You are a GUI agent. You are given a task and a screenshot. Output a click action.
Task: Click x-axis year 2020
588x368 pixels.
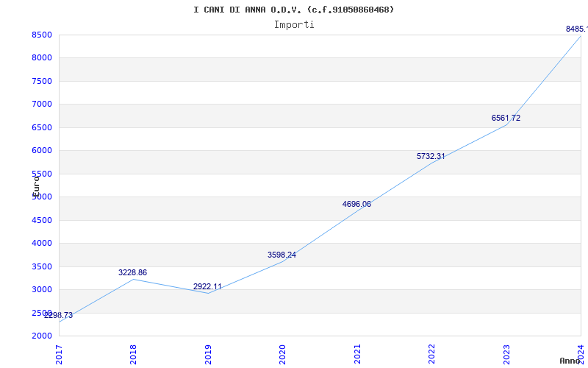tap(282, 354)
